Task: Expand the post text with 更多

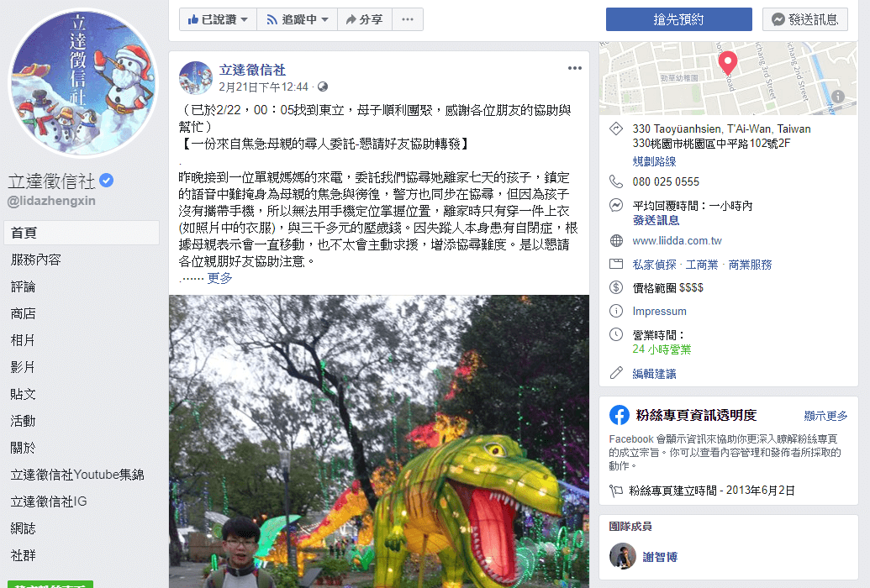Action: tap(219, 278)
